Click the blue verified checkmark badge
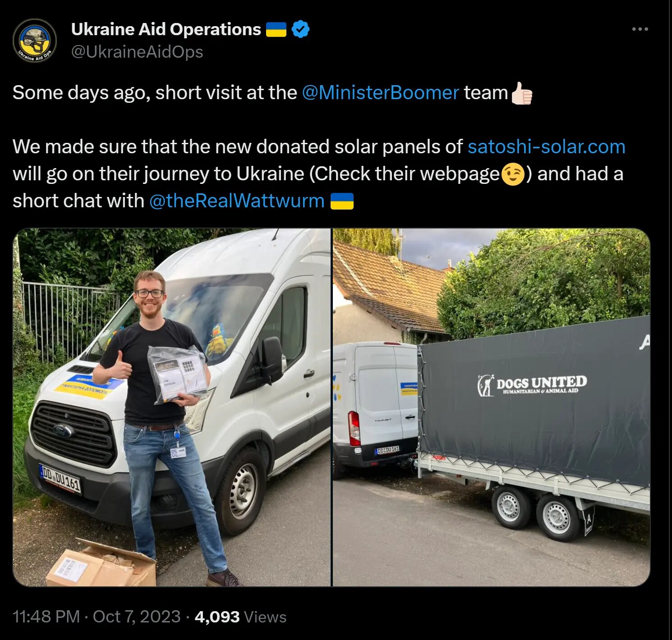672x640 pixels. (300, 29)
